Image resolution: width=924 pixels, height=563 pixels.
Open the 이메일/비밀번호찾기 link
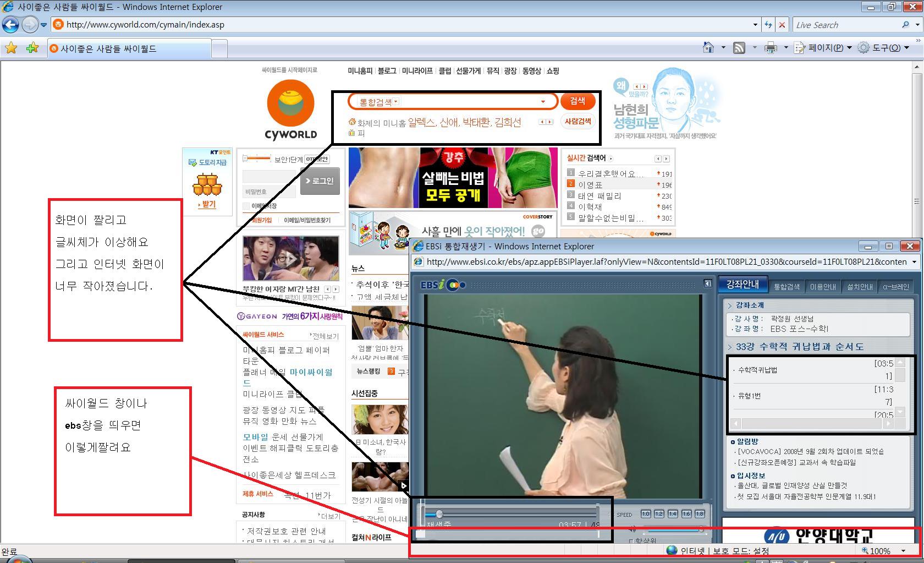point(307,220)
